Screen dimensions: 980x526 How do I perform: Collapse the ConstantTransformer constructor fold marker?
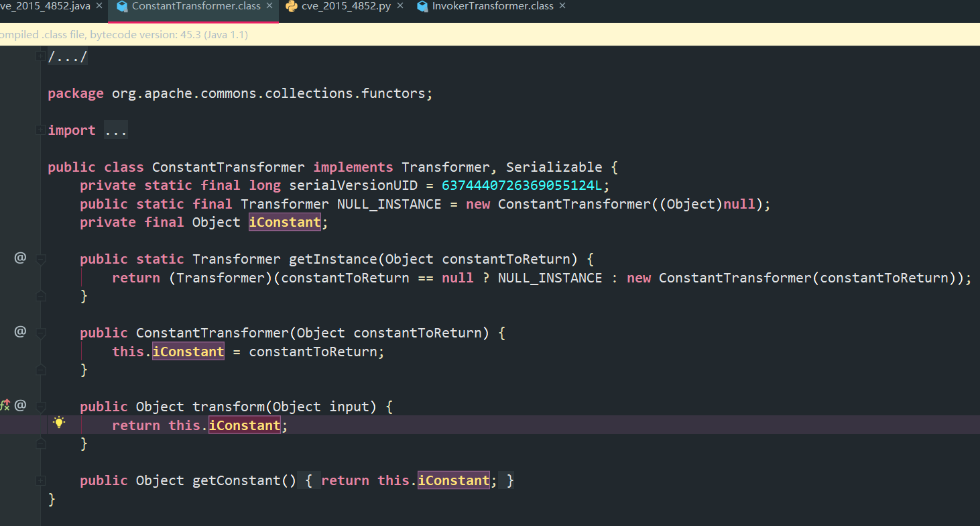pos(40,333)
